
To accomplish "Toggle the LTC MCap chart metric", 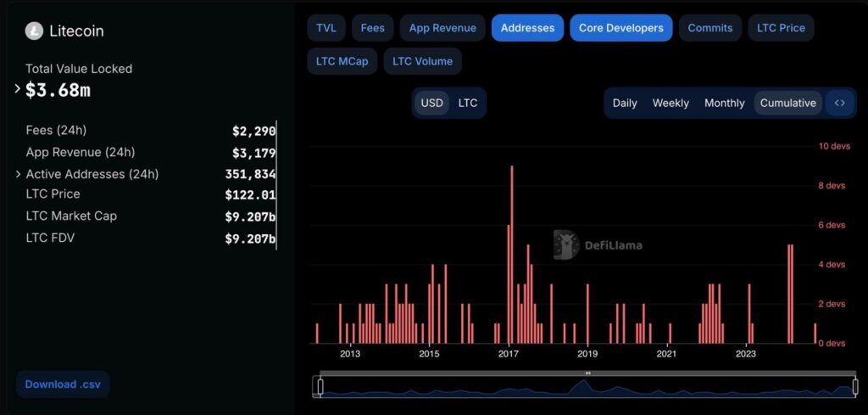I will [342, 61].
